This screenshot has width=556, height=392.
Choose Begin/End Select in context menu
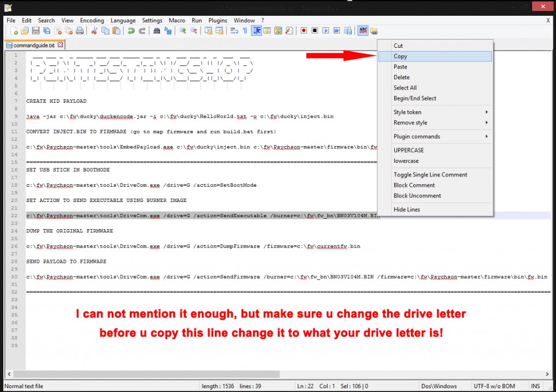(435, 98)
